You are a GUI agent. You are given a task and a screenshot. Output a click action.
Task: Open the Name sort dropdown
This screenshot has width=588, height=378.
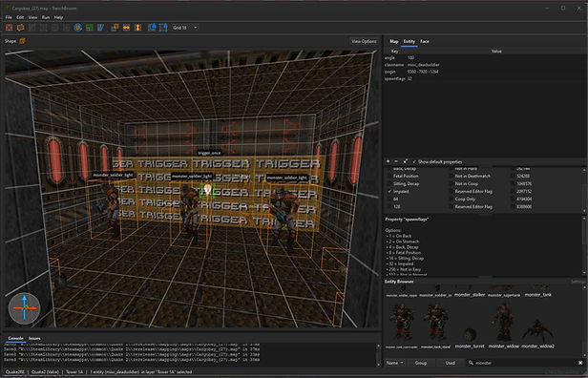point(395,363)
